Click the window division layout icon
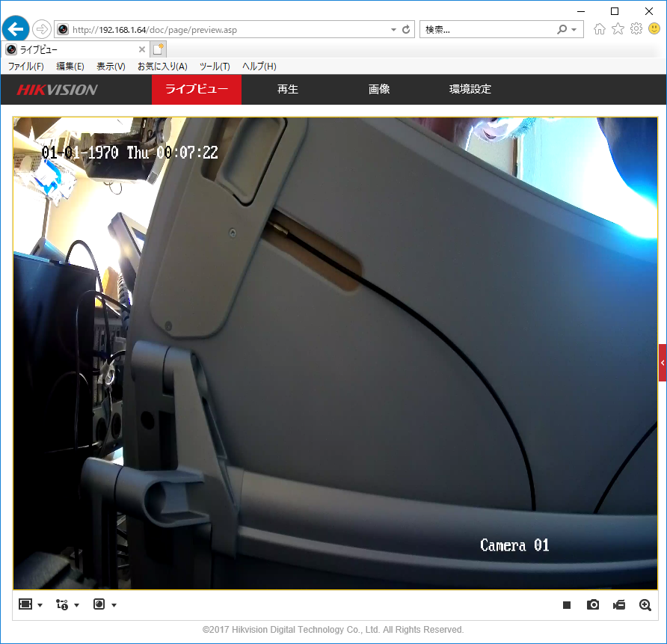This screenshot has width=667, height=644. click(25, 604)
